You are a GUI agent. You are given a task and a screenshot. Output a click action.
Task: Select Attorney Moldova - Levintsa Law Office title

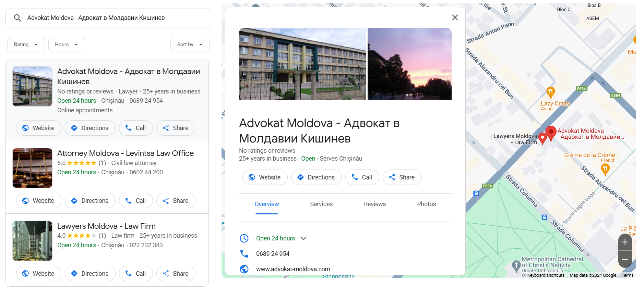tap(126, 153)
